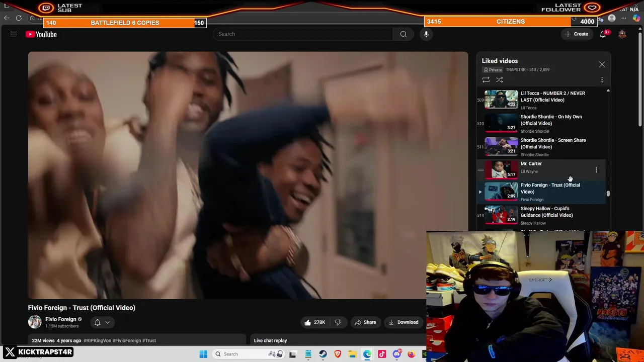Open the Fivio Foreign channel name link

(60, 319)
